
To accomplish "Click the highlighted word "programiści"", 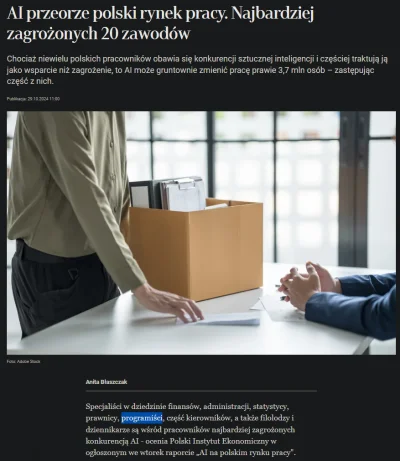I will [x=142, y=418].
